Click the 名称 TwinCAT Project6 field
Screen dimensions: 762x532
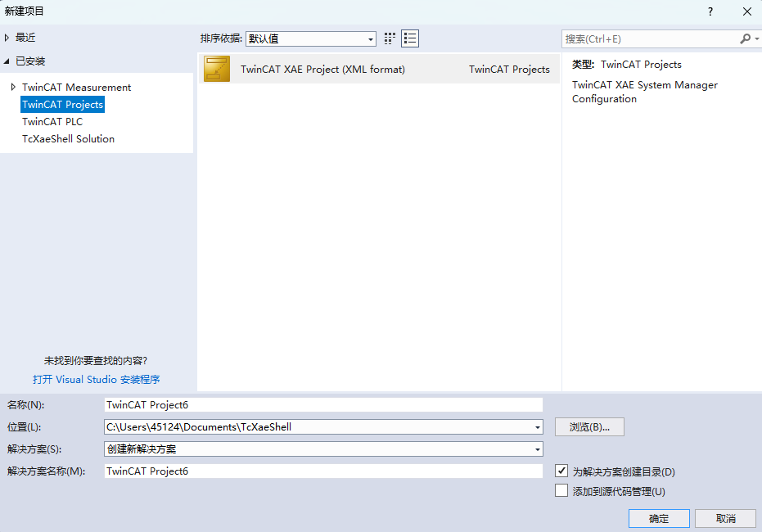tap(323, 404)
